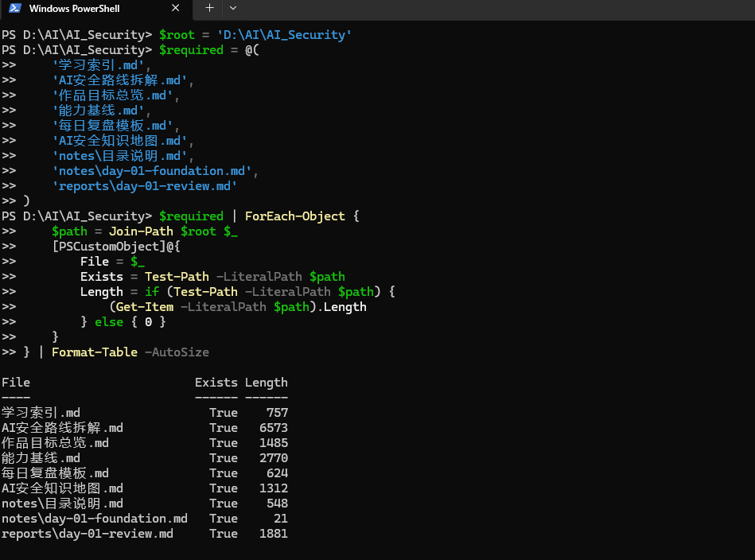Screen dimensions: 755x560
Task: Click 学习索引.md in the output table
Action: [x=41, y=413]
